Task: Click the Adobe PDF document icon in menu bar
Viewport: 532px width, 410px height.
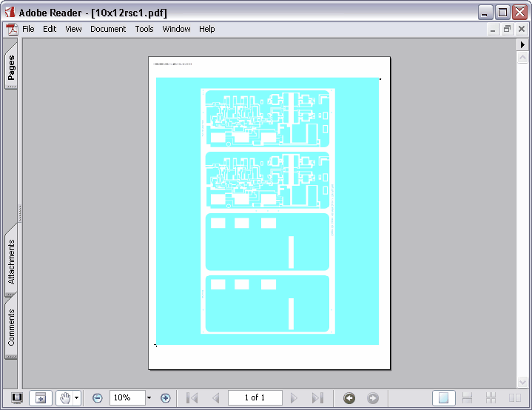Action: (x=13, y=29)
